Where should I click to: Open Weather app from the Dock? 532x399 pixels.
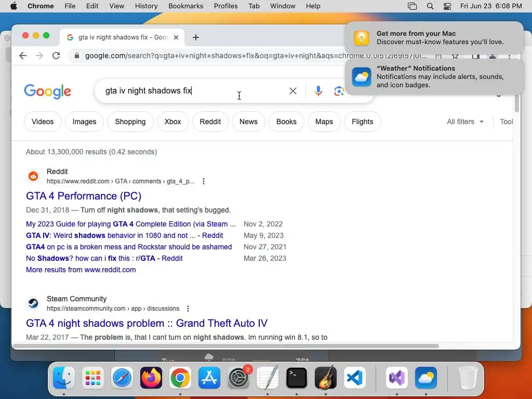click(426, 378)
